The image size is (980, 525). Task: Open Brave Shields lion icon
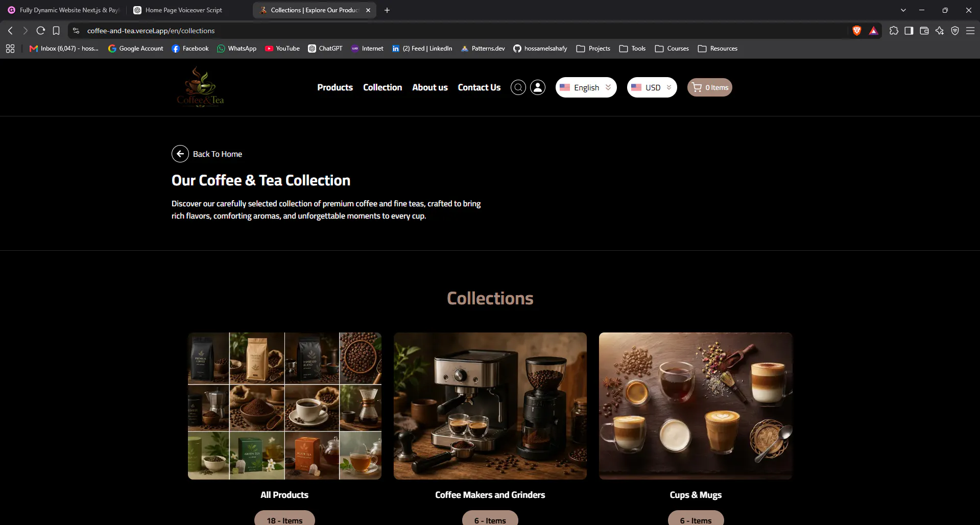857,31
